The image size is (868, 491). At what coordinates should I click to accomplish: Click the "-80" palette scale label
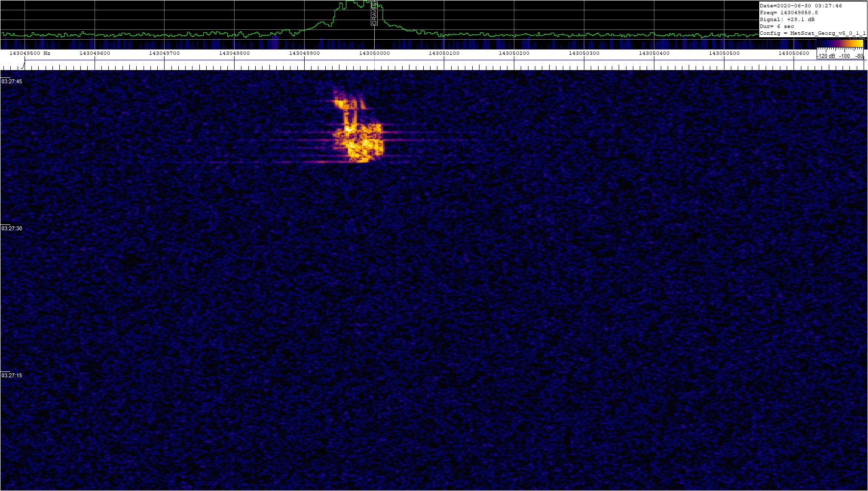click(859, 56)
